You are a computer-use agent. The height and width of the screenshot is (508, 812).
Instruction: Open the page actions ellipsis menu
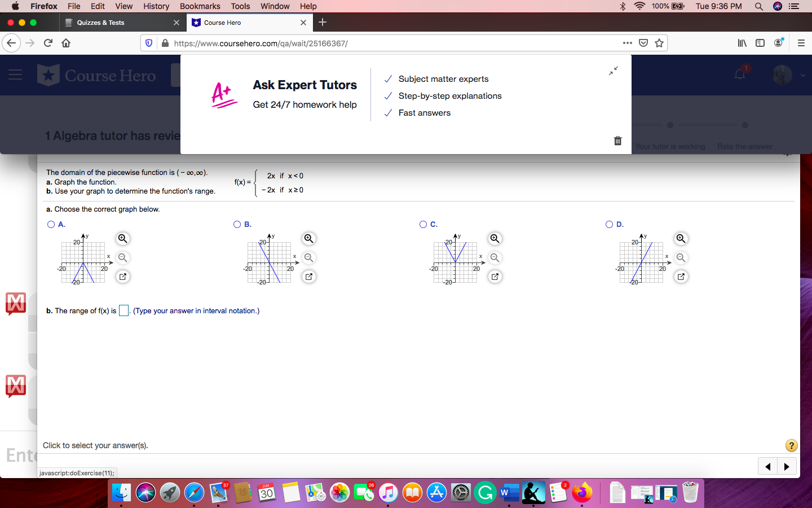628,43
